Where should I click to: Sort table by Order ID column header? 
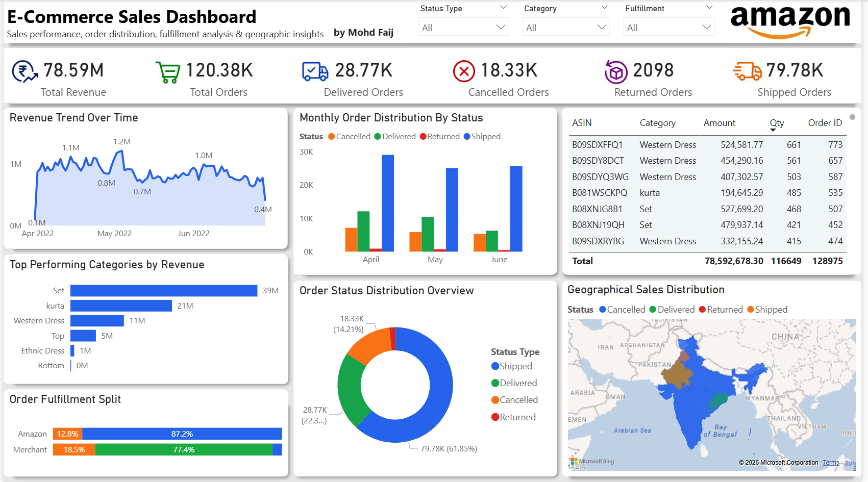click(825, 123)
